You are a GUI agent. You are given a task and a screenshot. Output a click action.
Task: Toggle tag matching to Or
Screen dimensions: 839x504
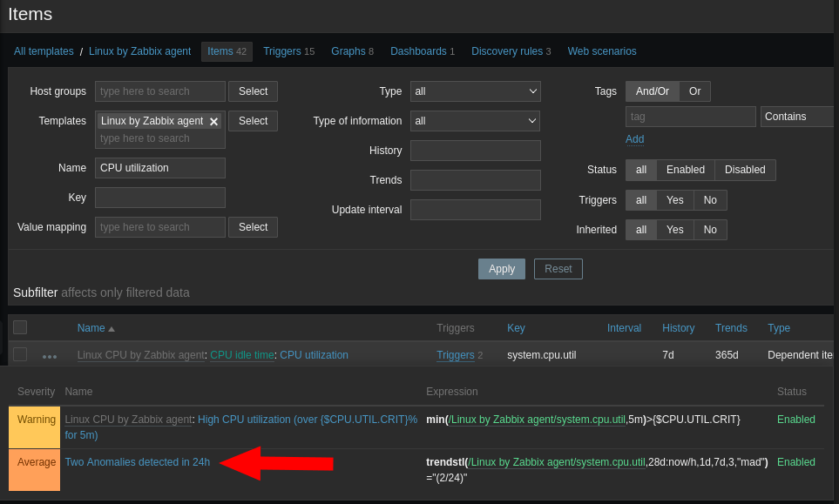(694, 91)
